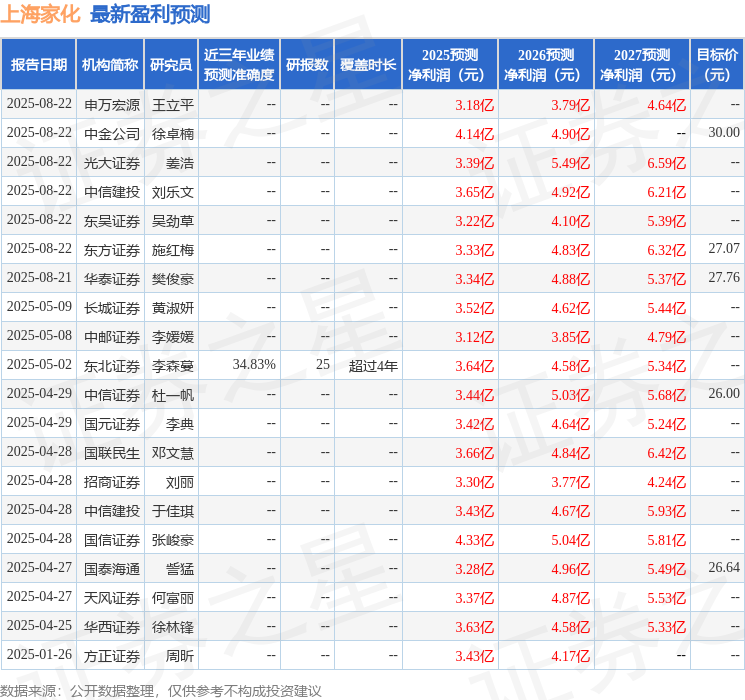Click 光大证券 2027 profit 6.59亿

(666, 163)
